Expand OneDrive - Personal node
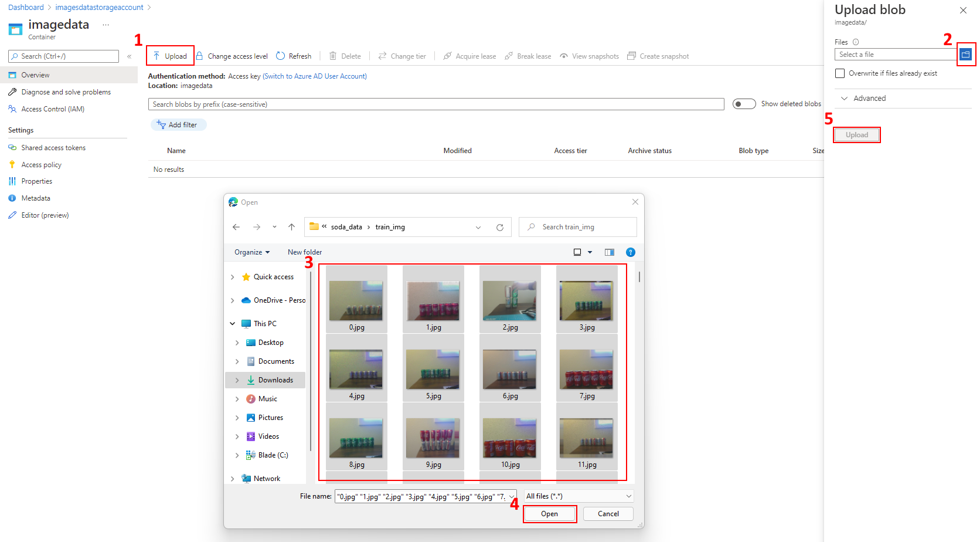 (233, 300)
